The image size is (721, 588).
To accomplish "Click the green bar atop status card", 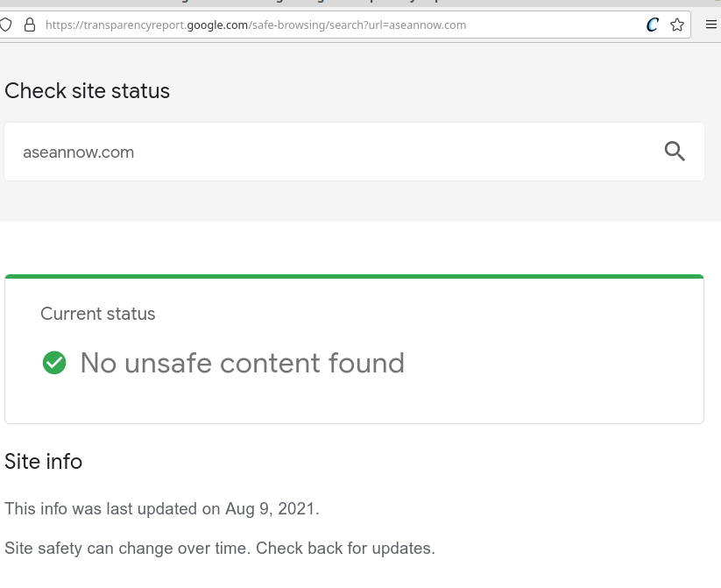I will 354,277.
